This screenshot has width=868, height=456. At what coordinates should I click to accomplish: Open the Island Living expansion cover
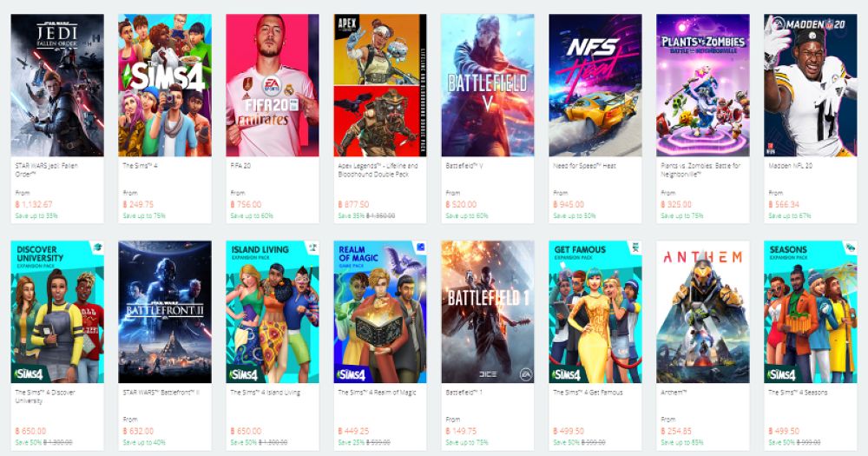point(273,312)
